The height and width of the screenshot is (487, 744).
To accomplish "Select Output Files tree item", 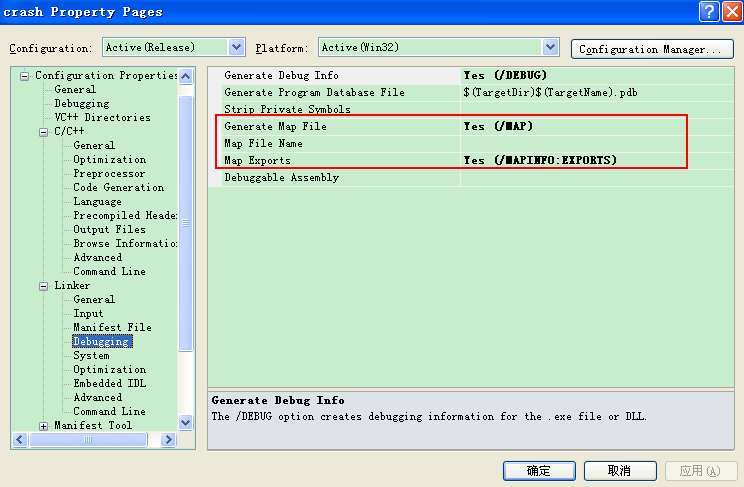I will pos(109,229).
